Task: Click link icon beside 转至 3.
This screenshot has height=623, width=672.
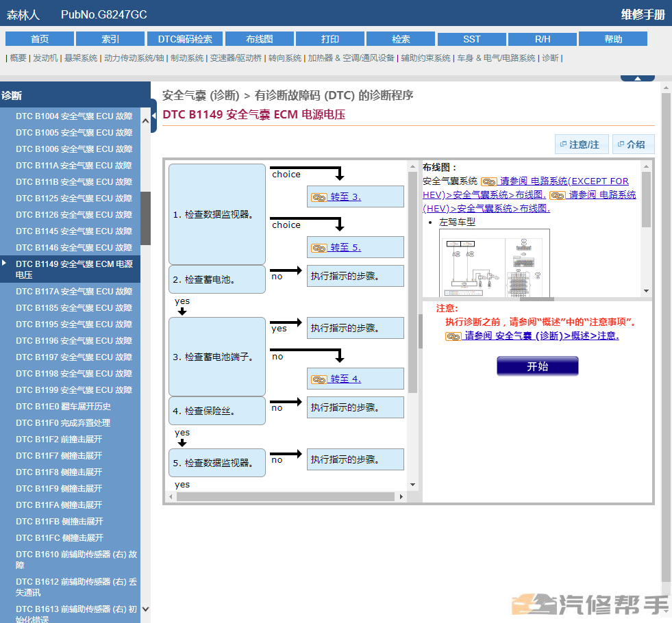Action: click(319, 197)
